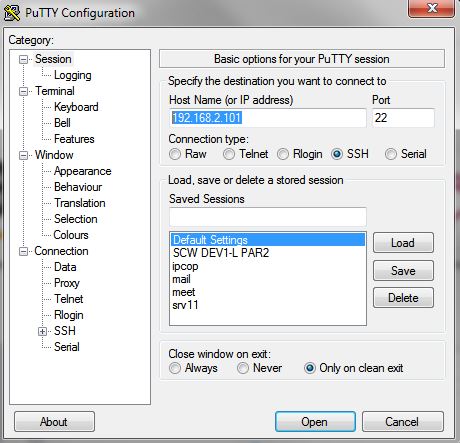This screenshot has width=460, height=443.
Task: Click the Save session button
Action: tap(403, 270)
